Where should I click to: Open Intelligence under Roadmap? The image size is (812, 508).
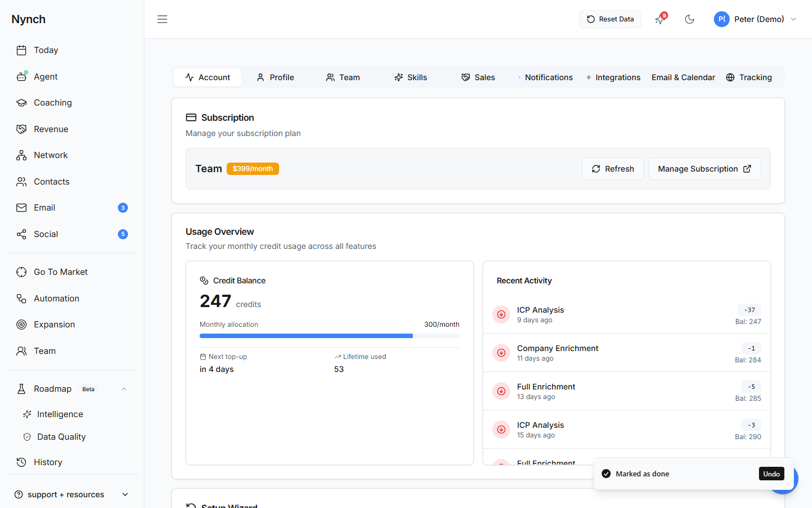75,414
